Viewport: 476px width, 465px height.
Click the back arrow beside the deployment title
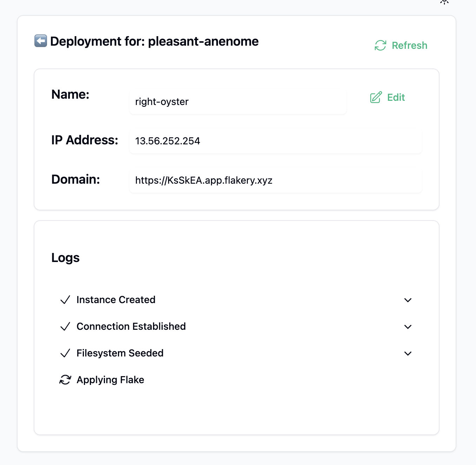point(41,41)
